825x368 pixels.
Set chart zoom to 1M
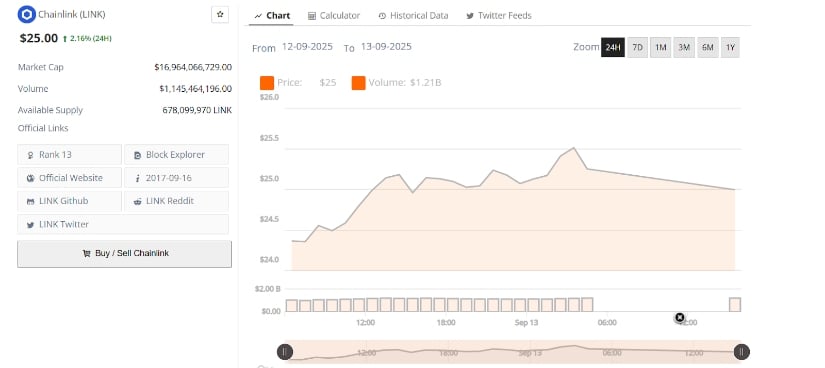click(661, 47)
